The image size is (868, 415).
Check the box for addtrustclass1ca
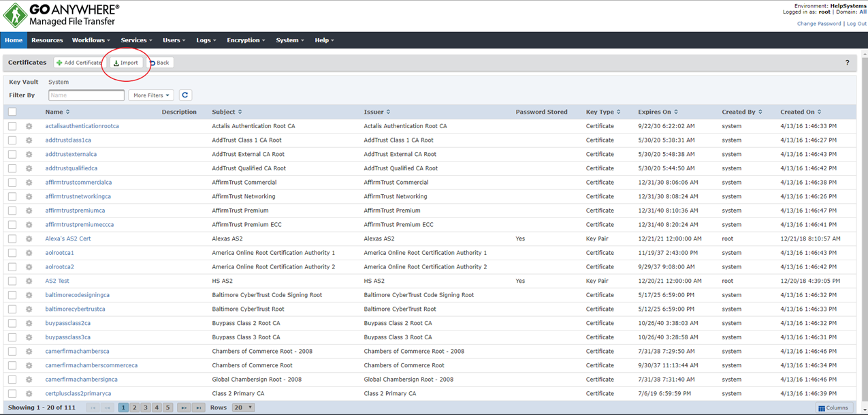[x=12, y=140]
